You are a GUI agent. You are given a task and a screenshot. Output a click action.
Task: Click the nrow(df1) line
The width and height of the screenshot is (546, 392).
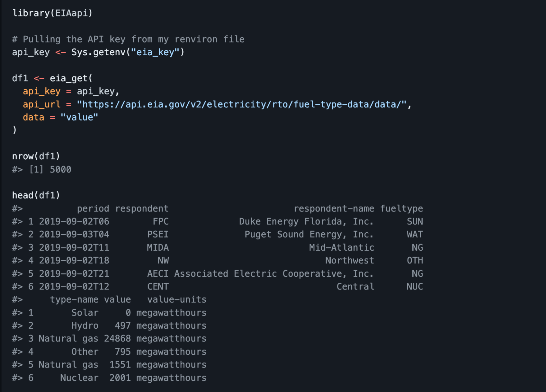point(36,156)
